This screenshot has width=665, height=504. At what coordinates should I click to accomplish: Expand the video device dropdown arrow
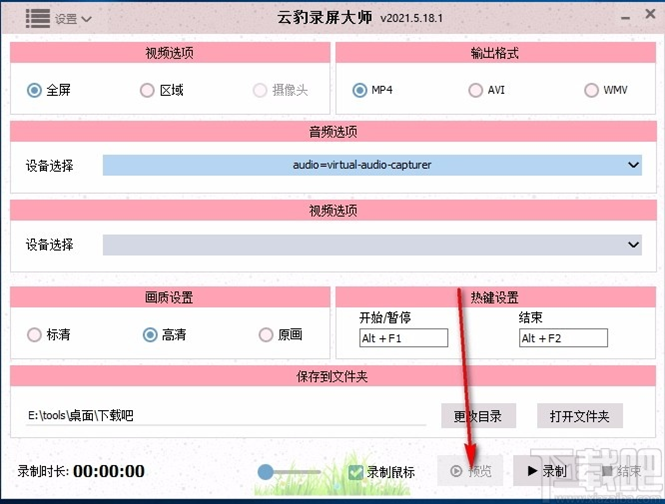(x=633, y=245)
